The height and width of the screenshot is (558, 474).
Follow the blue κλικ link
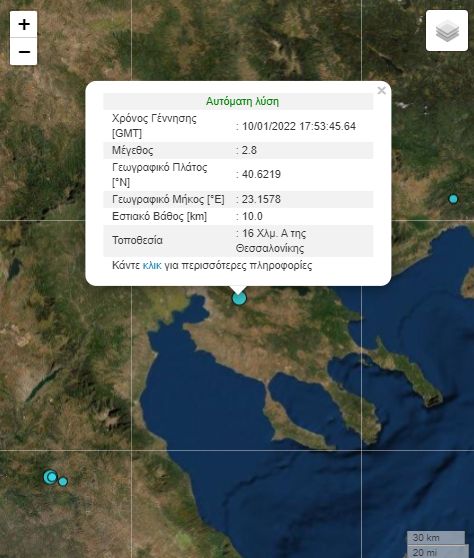[152, 265]
